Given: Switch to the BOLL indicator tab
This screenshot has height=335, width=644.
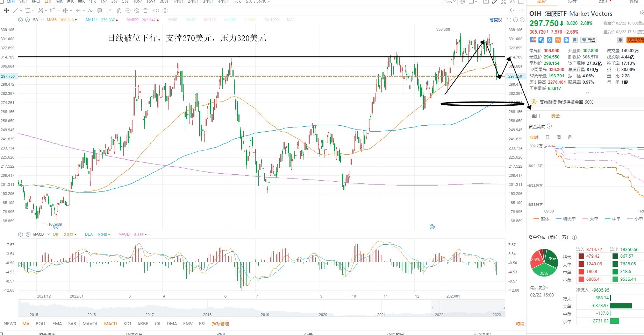Looking at the screenshot, I should [x=41, y=323].
